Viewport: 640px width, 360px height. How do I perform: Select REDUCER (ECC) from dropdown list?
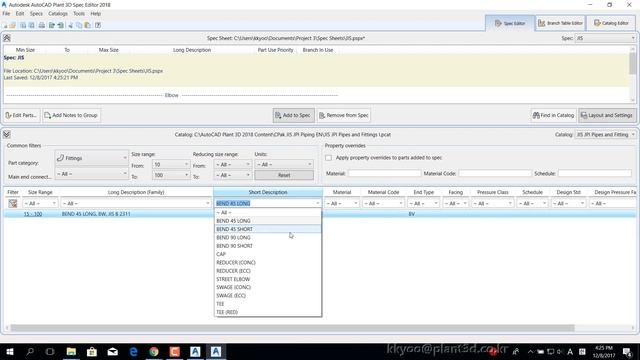pos(268,271)
